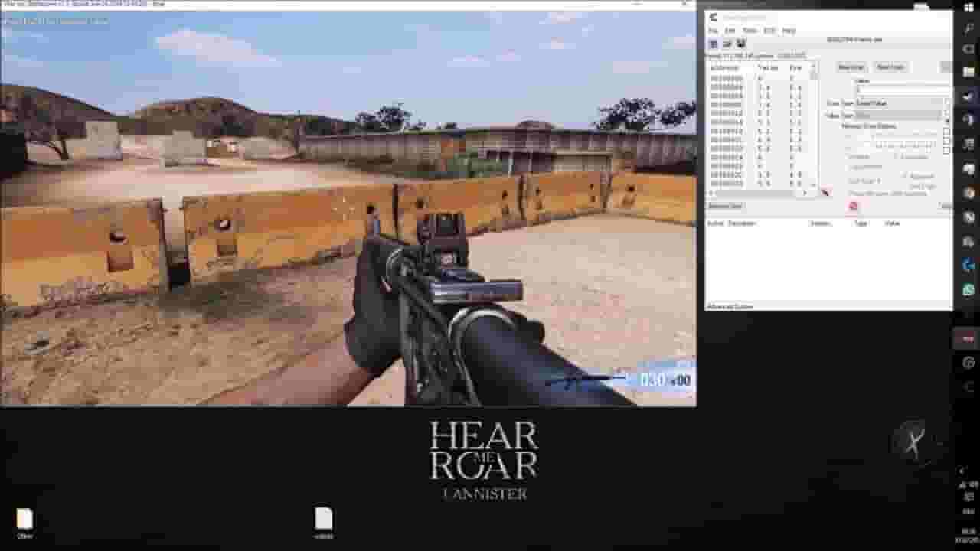Click the found list scrollbar down arrow
980x551 pixels.
coord(814,184)
